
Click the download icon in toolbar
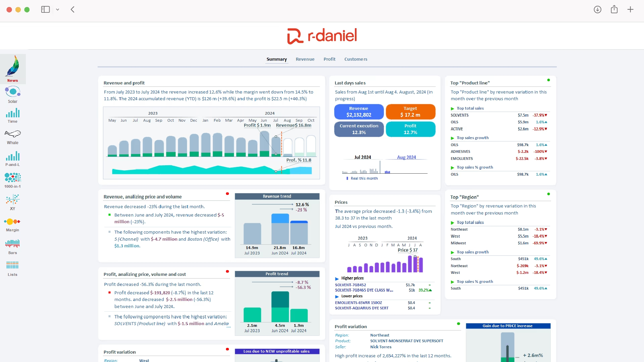[597, 9]
